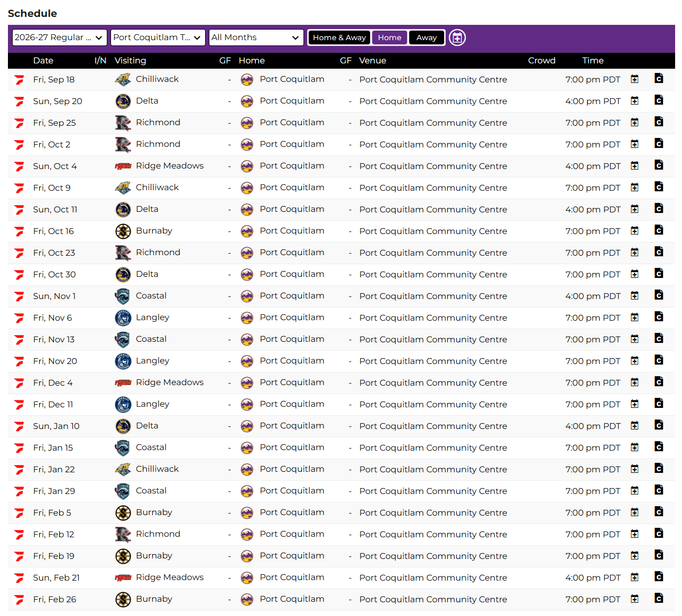This screenshot has width=682, height=616.
Task: Click Chilliwack team logo in Sep 18 row
Action: pyautogui.click(x=123, y=79)
